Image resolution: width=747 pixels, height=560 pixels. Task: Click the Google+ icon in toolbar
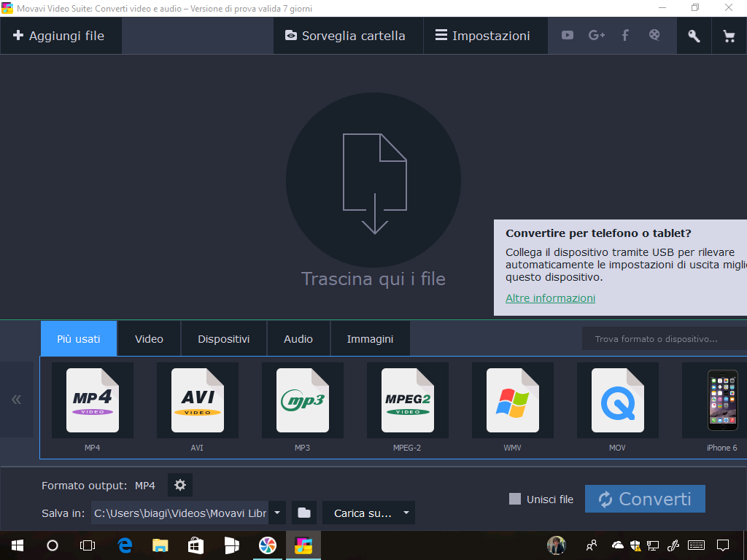(597, 35)
